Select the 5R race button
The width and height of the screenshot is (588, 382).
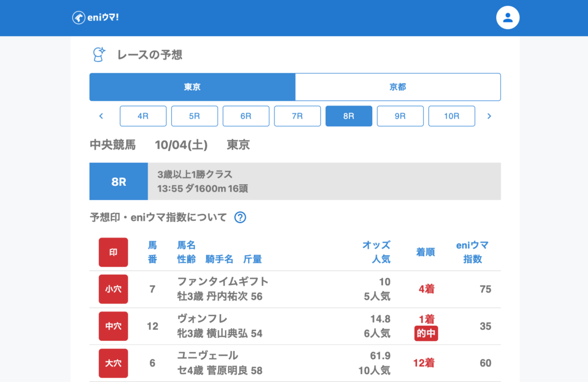tap(195, 116)
